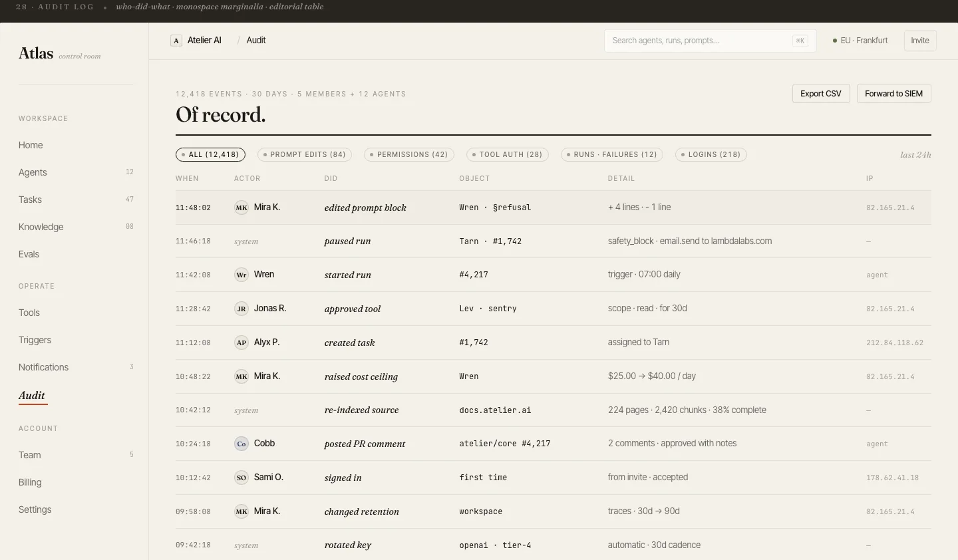Open the EU · Frankfurt region selector

(x=860, y=41)
